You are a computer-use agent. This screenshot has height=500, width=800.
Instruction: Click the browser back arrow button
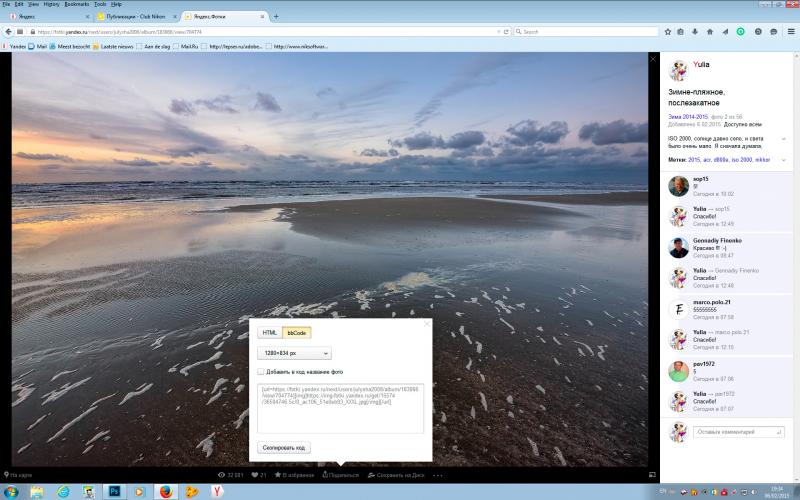(8, 32)
